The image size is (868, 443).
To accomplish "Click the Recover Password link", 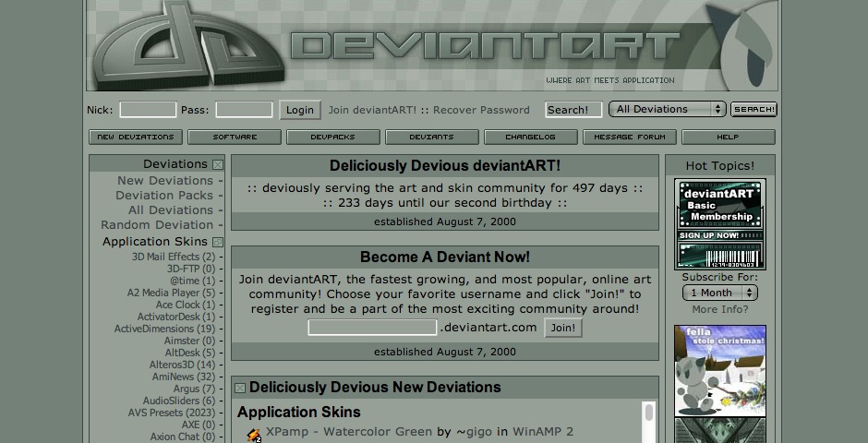I will [481, 110].
